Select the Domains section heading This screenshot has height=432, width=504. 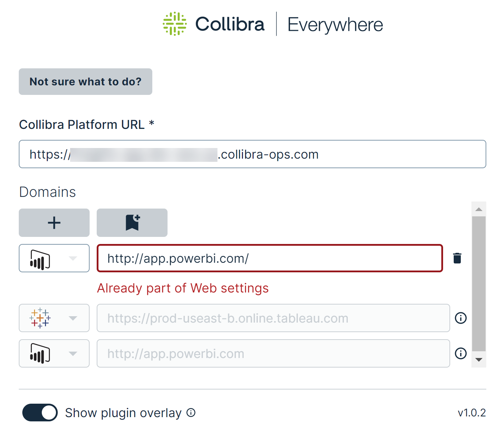tap(47, 192)
